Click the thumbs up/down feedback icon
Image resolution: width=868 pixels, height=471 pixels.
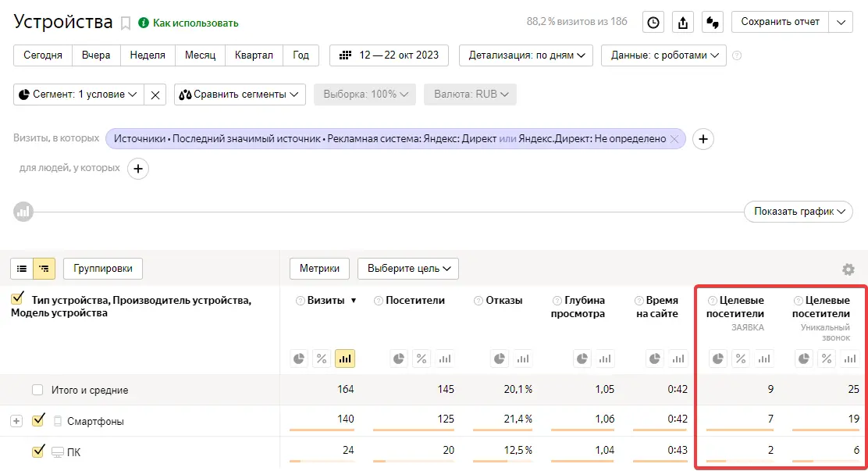point(712,23)
